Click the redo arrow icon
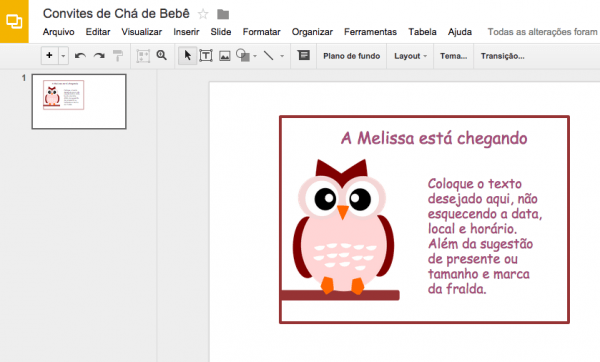Screen dimensions: 600x362 [99, 56]
